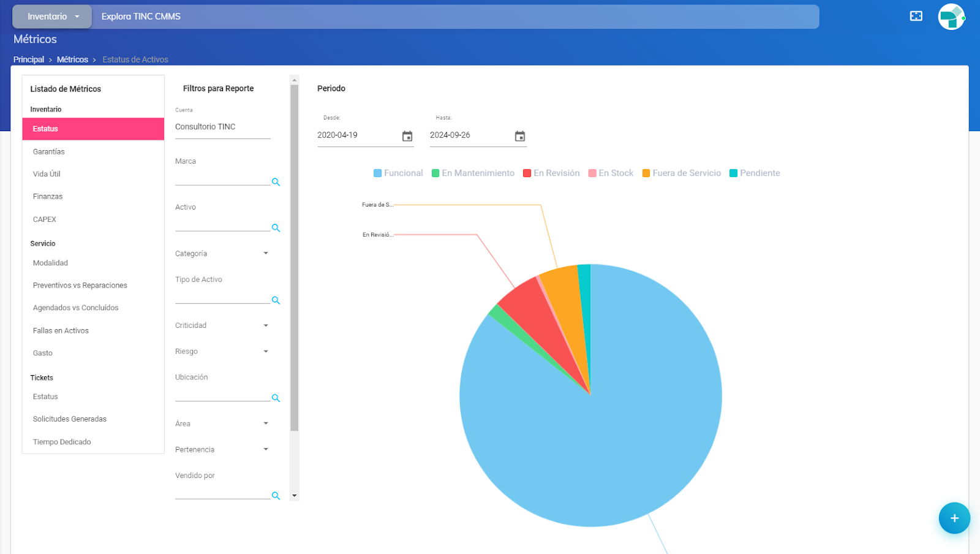Hide En Mantenimiento series in legend
980x554 pixels.
[473, 173]
